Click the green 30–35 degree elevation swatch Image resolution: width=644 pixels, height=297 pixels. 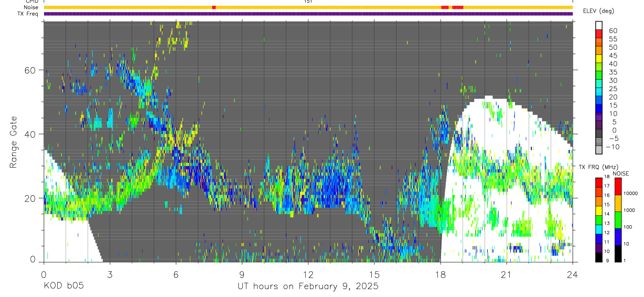pyautogui.click(x=599, y=76)
